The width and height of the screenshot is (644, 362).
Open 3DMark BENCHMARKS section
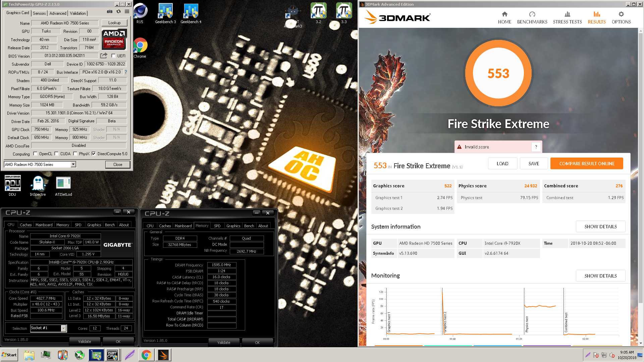click(x=532, y=17)
